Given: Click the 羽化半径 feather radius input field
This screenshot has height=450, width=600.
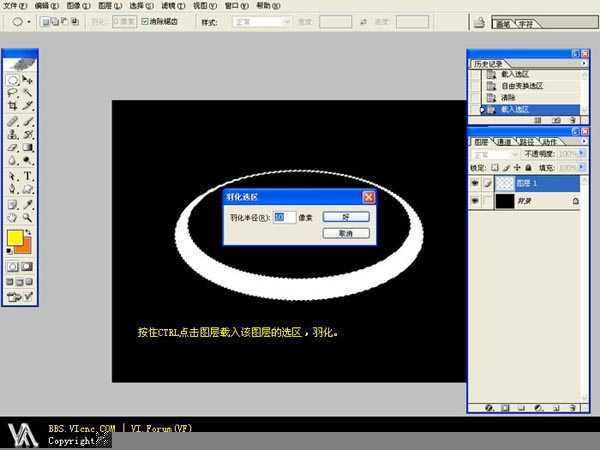Looking at the screenshot, I should click(284, 217).
